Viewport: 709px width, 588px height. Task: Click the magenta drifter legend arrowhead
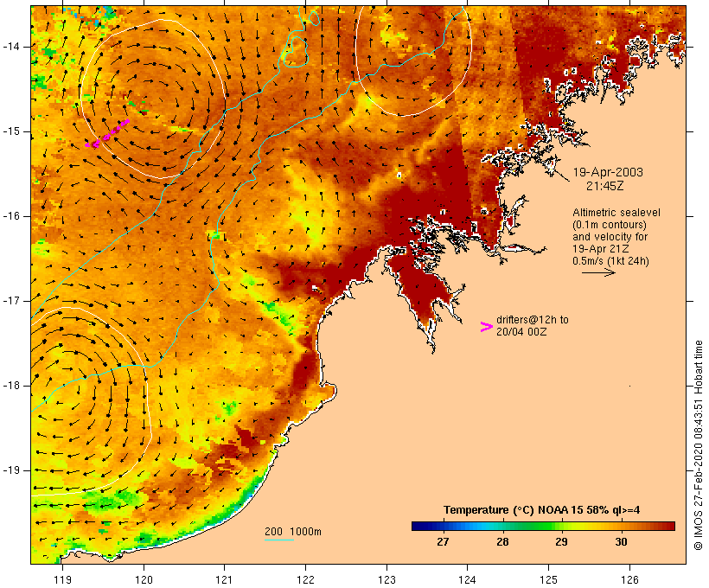pos(487,327)
